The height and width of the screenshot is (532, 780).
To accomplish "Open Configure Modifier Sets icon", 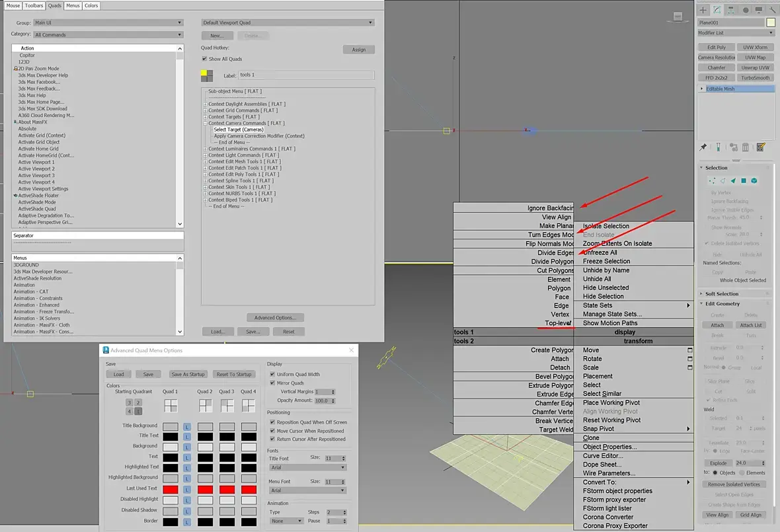I will click(761, 147).
